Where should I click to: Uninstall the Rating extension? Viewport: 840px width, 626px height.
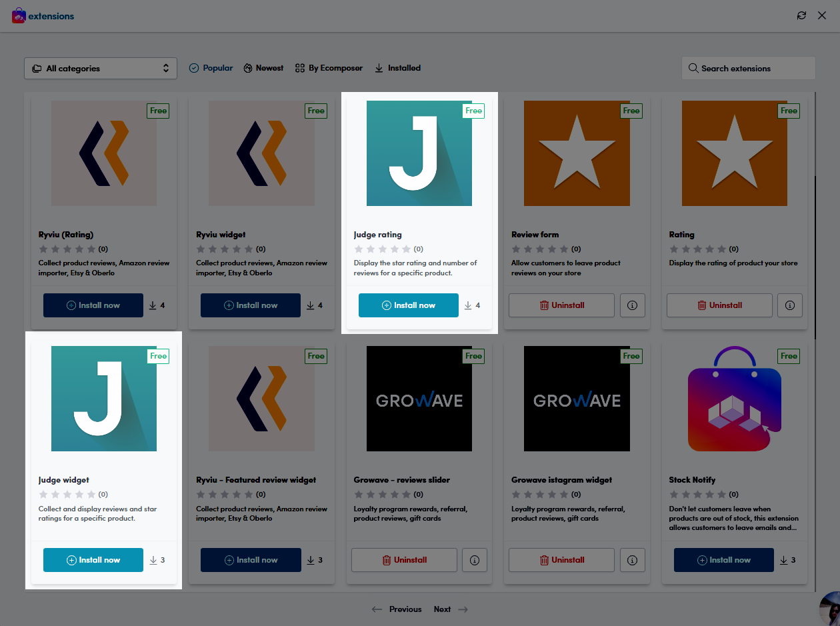719,305
